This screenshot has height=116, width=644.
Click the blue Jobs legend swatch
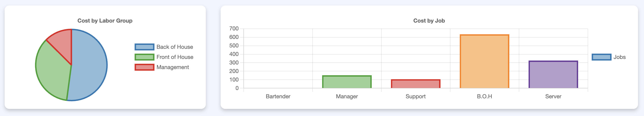[x=601, y=57]
